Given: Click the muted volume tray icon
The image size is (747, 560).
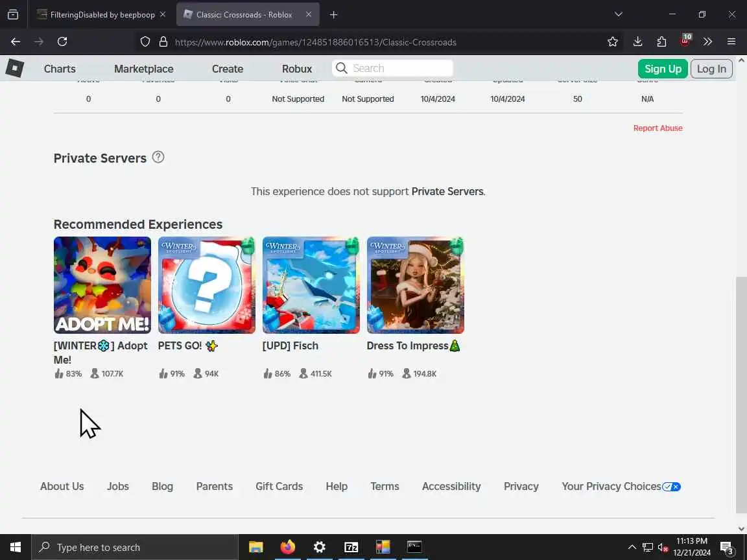Looking at the screenshot, I should click(x=663, y=548).
